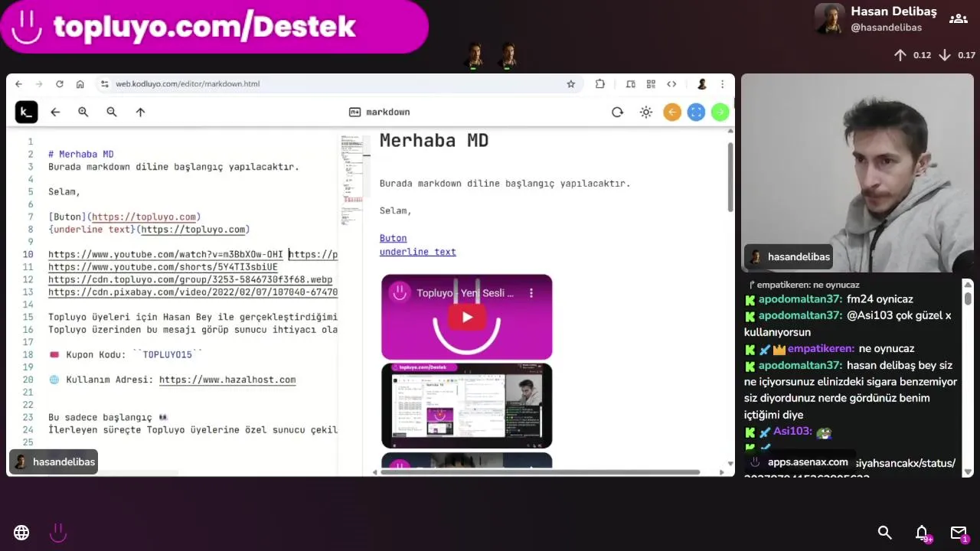Click the QR grid extension icon

tap(651, 84)
